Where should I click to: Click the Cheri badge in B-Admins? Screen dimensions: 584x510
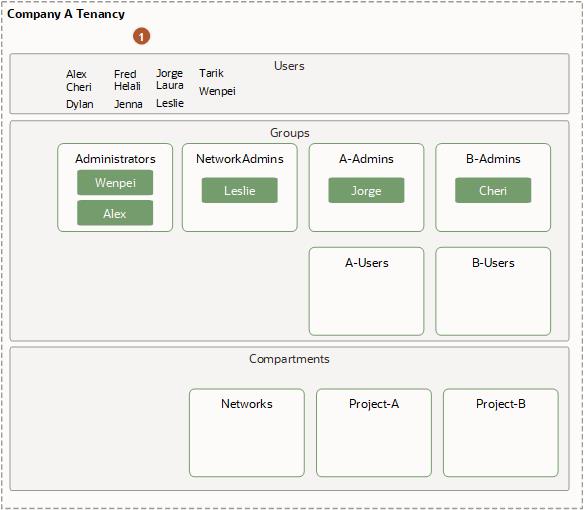tap(493, 190)
